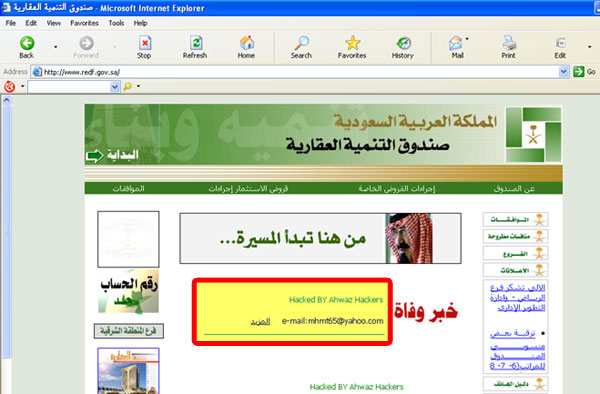Click the page icon in the address bar

[x=37, y=72]
